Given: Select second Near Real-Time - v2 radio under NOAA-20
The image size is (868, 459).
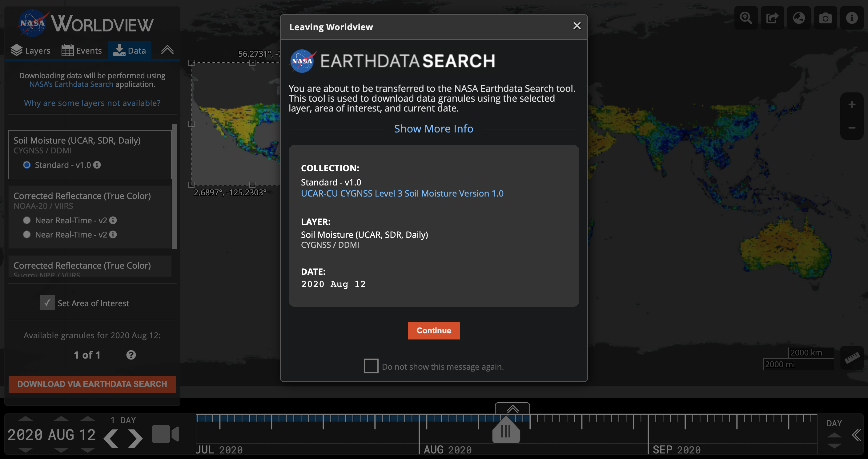Looking at the screenshot, I should [26, 234].
